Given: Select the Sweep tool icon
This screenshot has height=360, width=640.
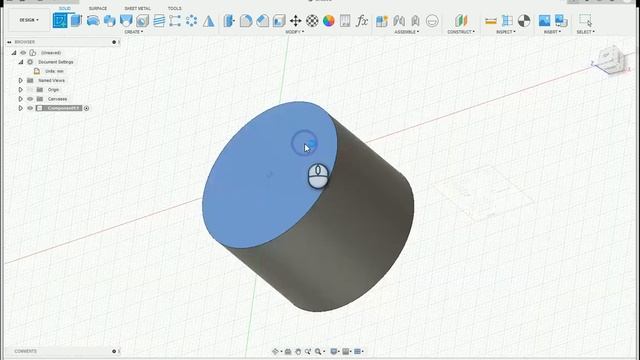Looking at the screenshot, I should tap(109, 20).
